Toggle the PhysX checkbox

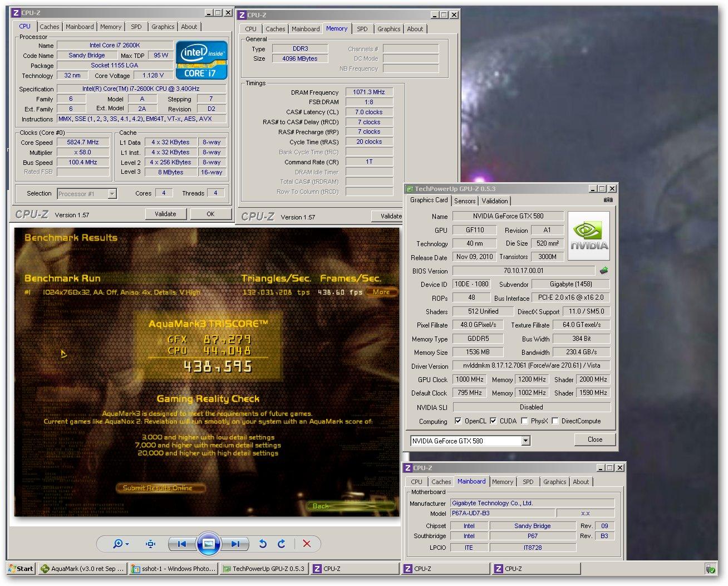pyautogui.click(x=524, y=421)
